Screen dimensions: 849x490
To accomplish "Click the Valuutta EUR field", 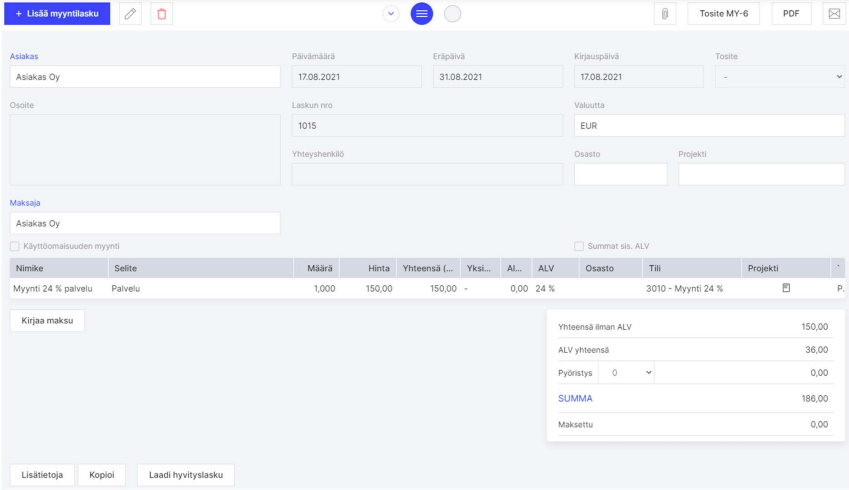I will pos(709,126).
